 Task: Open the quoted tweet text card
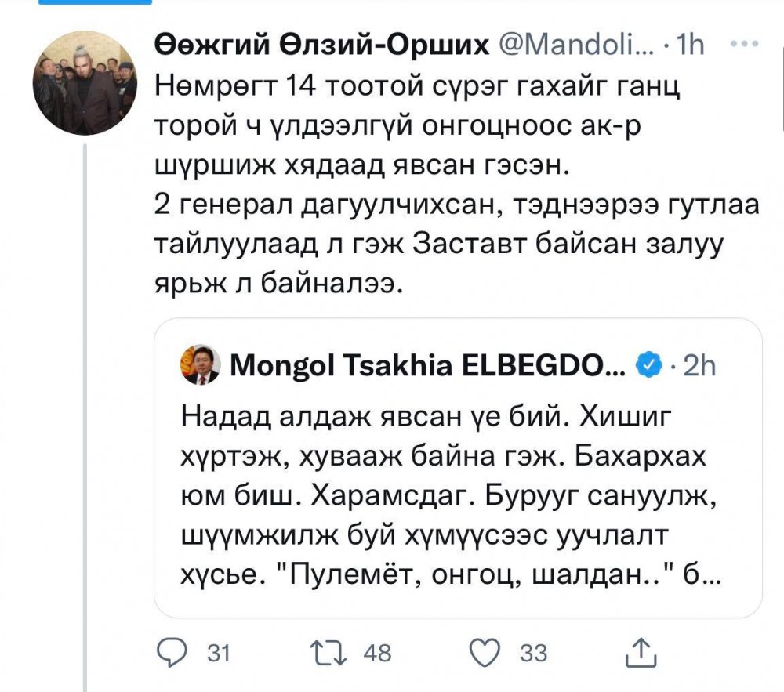click(458, 468)
